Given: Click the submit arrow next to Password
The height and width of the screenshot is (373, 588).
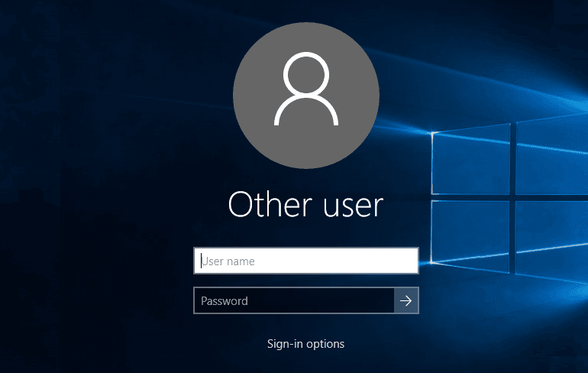Looking at the screenshot, I should pyautogui.click(x=406, y=300).
